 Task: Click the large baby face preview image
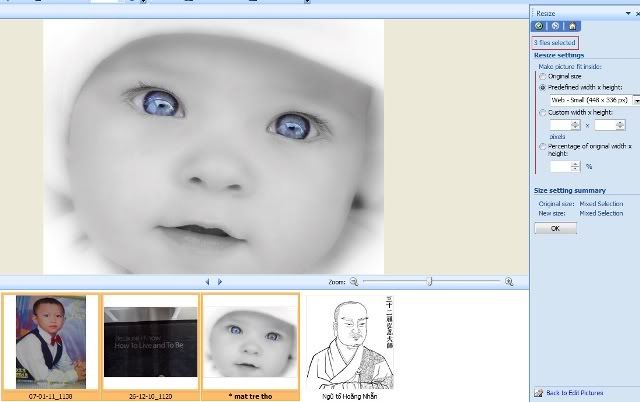point(213,147)
